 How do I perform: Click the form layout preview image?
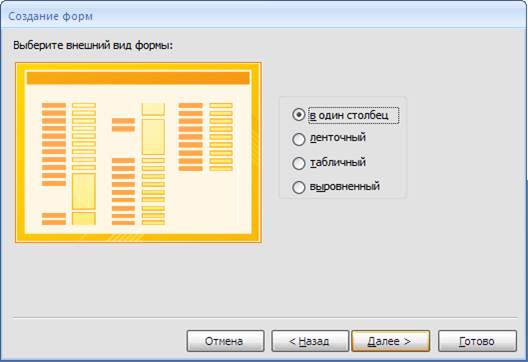pyautogui.click(x=138, y=152)
